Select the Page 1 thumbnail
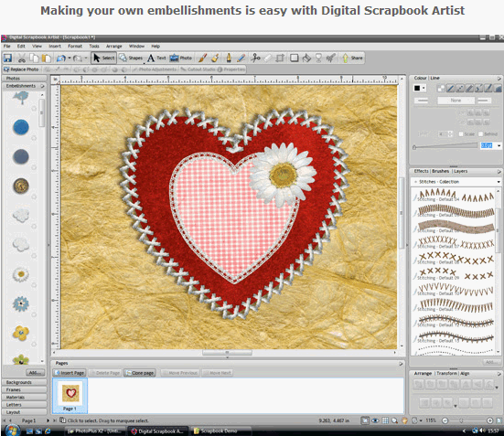This screenshot has width=504, height=436. point(70,396)
